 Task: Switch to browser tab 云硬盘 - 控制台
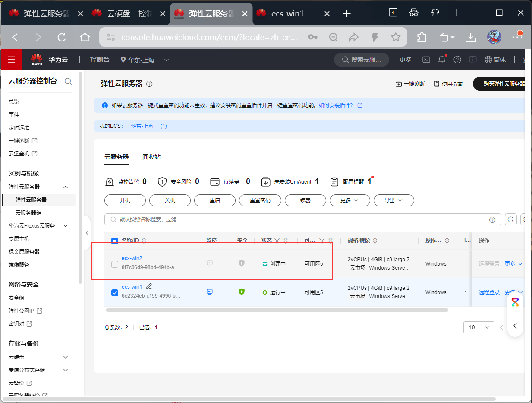129,13
